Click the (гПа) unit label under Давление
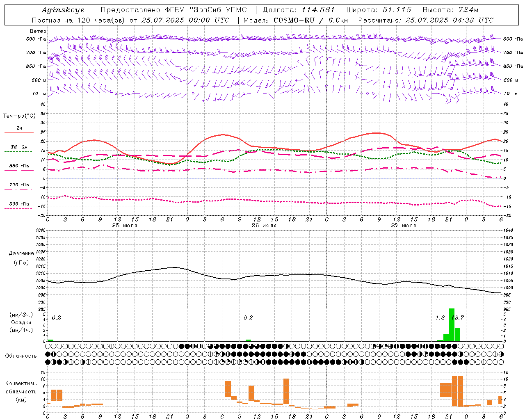The height and width of the screenshot is (420, 525). click(x=21, y=262)
